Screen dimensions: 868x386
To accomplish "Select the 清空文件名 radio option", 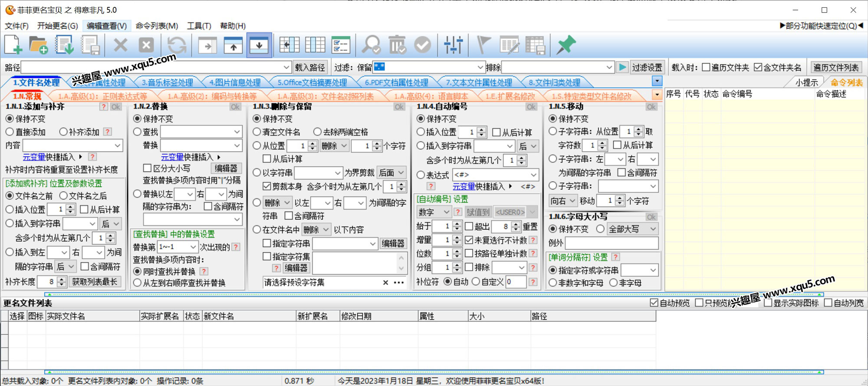I will 256,132.
